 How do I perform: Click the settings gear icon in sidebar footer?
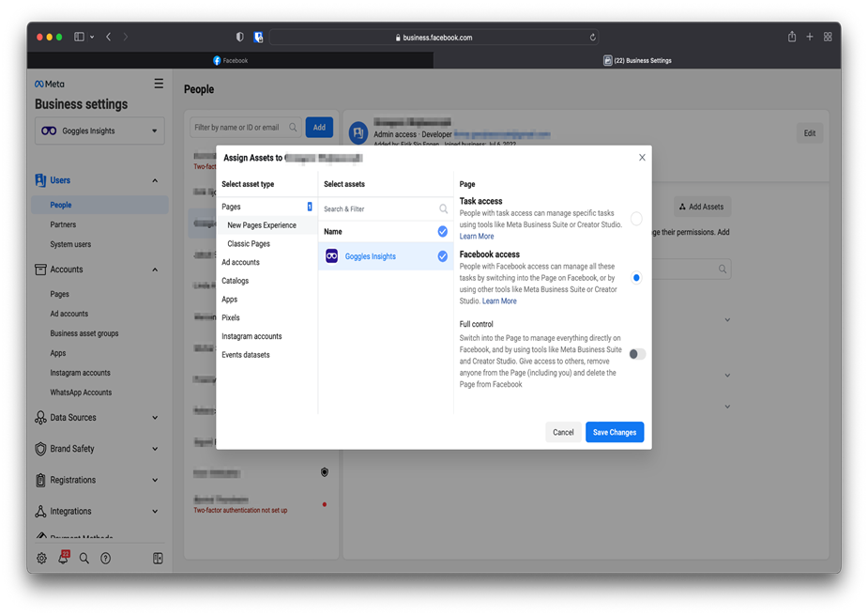point(41,558)
